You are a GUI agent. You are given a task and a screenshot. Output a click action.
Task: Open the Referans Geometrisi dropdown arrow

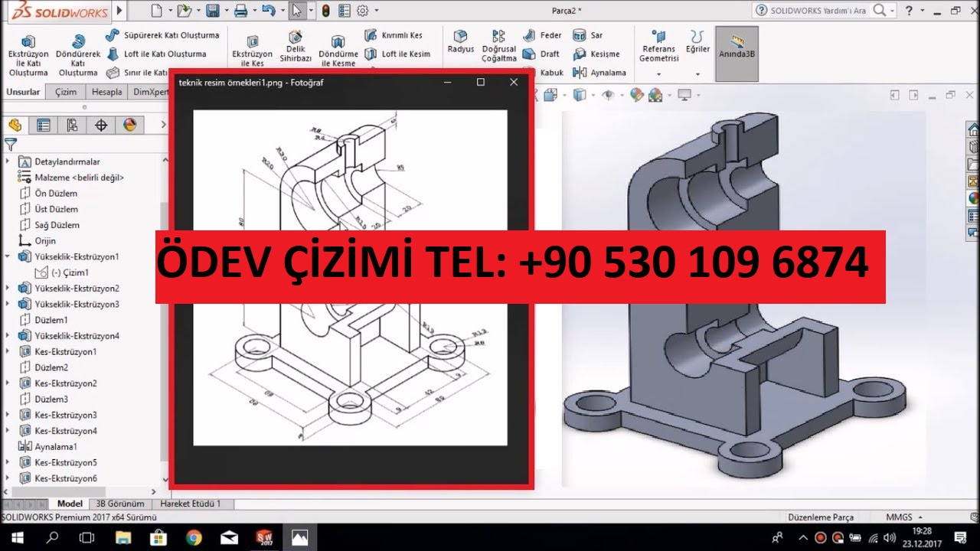[658, 74]
